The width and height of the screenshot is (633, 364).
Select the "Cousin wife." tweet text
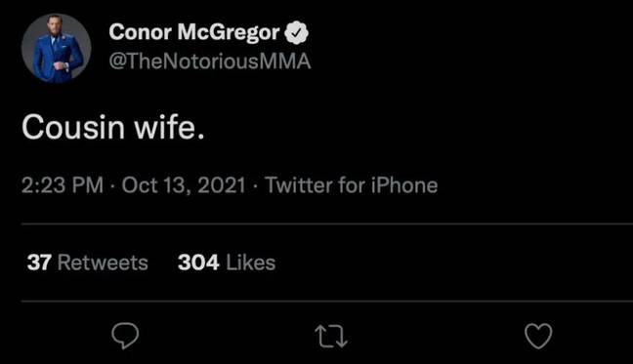[113, 127]
